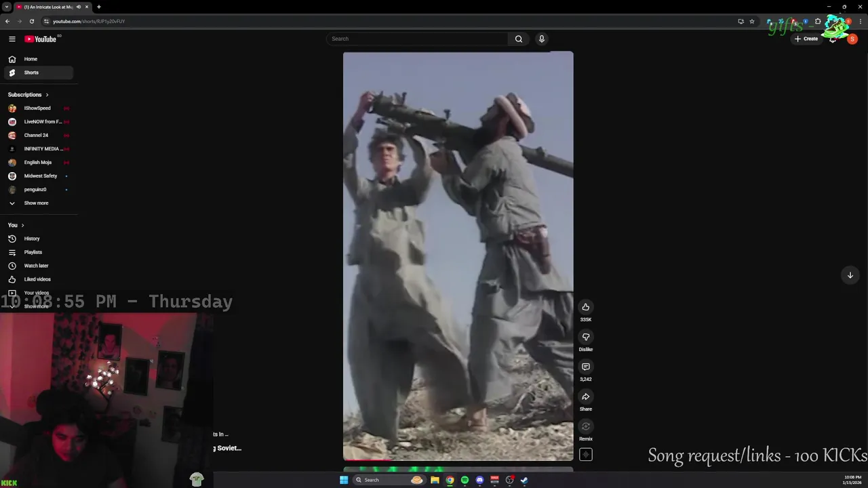Start voice search with microphone icon
Screen dimensions: 868x488
click(541, 39)
